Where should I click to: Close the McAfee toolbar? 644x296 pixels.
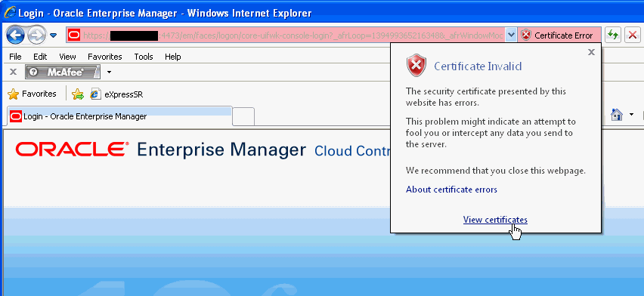coord(13,72)
